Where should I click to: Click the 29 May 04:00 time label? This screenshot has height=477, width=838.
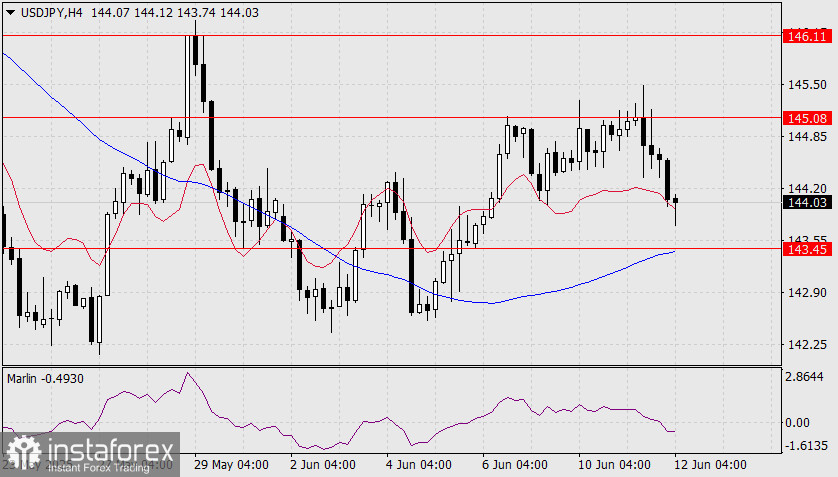click(231, 465)
